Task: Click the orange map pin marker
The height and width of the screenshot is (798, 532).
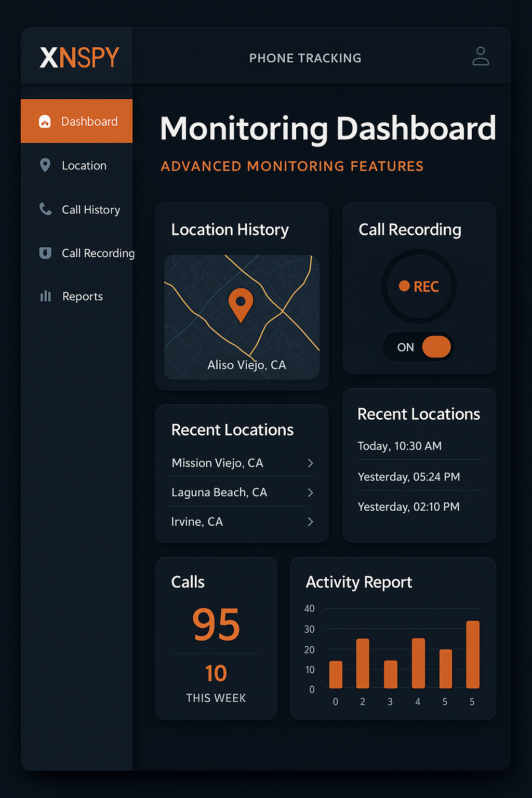Action: click(x=241, y=305)
